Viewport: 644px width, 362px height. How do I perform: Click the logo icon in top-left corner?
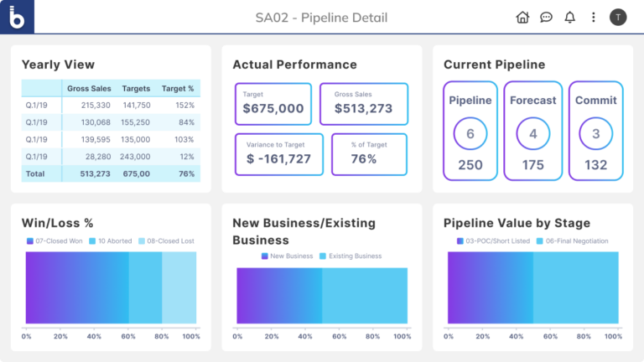pos(17,17)
